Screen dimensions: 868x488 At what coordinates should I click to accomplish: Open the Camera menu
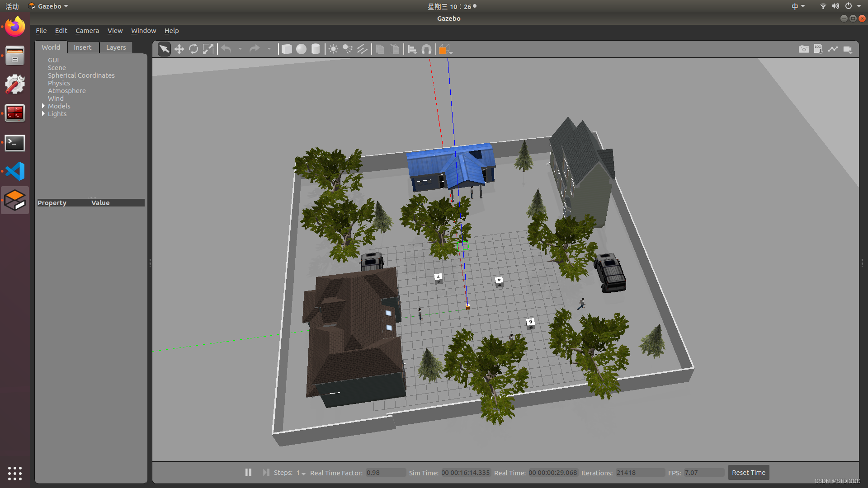coord(87,31)
